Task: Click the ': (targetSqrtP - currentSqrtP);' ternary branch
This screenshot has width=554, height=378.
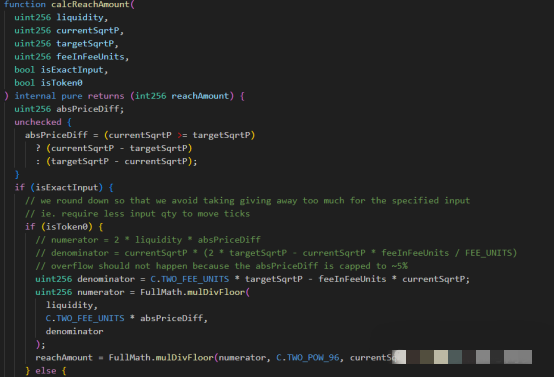Action: click(116, 161)
